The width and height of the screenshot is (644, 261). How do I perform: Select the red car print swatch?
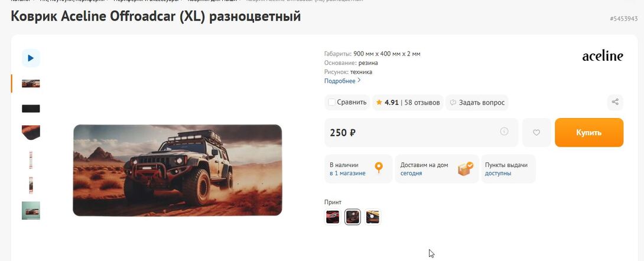(333, 217)
